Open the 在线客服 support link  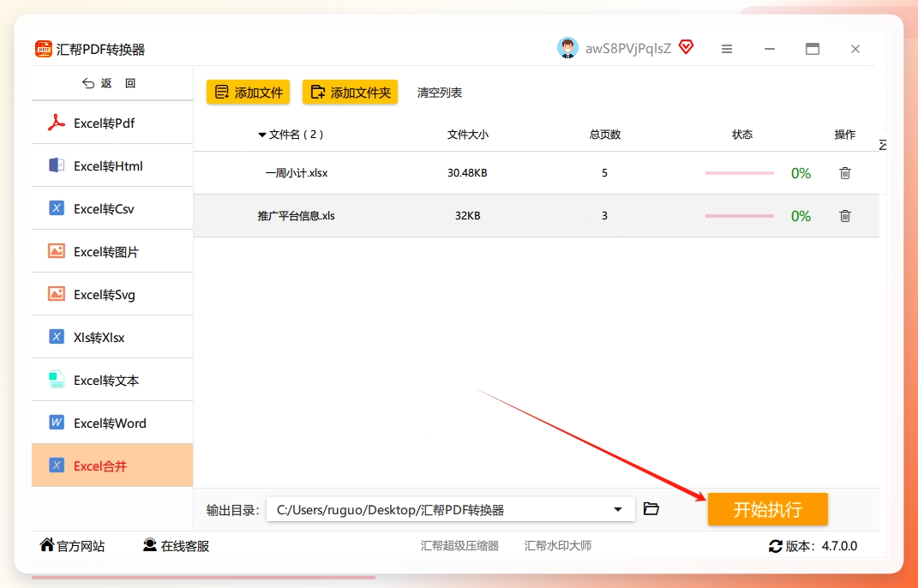pyautogui.click(x=177, y=546)
